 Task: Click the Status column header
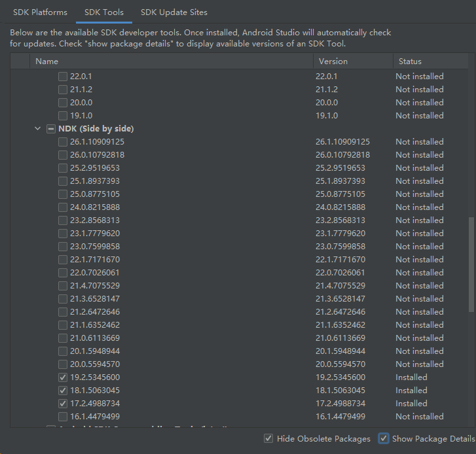[x=429, y=61]
